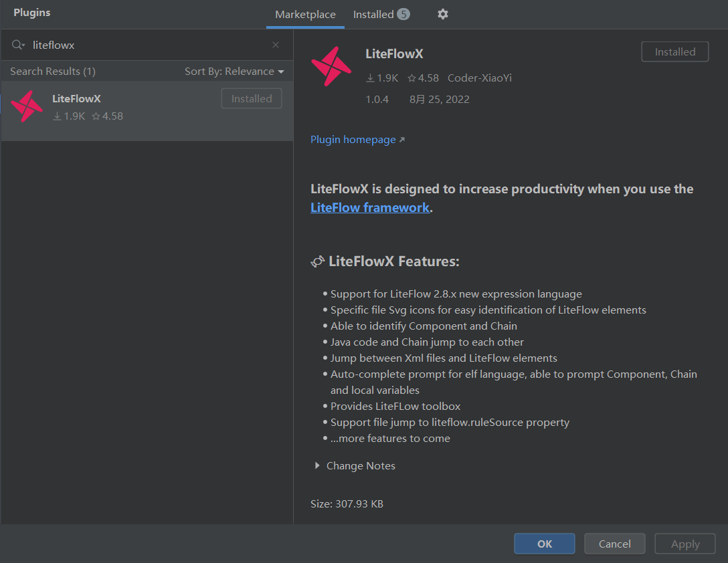Click the LiteFlowX Features heading
728x563 pixels.
(x=393, y=261)
